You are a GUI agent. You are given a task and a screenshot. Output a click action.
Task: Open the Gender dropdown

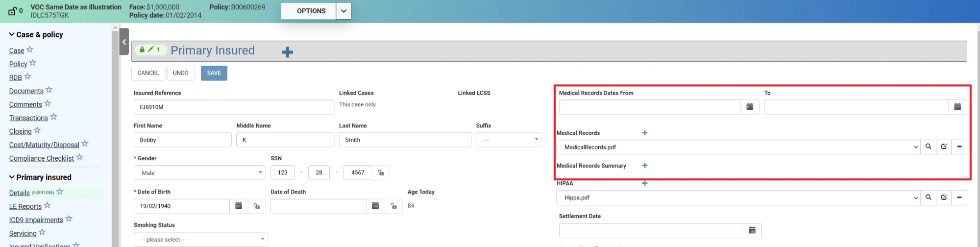pyautogui.click(x=199, y=173)
